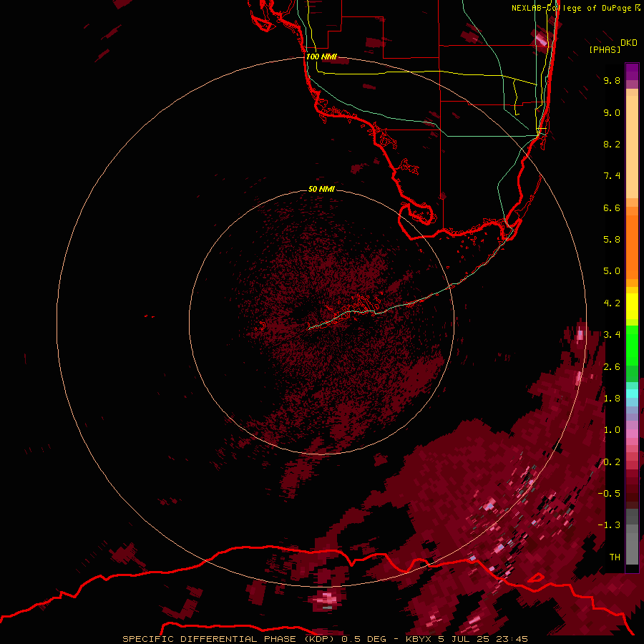This screenshot has width=644, height=644.
Task: Click the Specific Differential Phase KBYX caption
Action: 325,639
